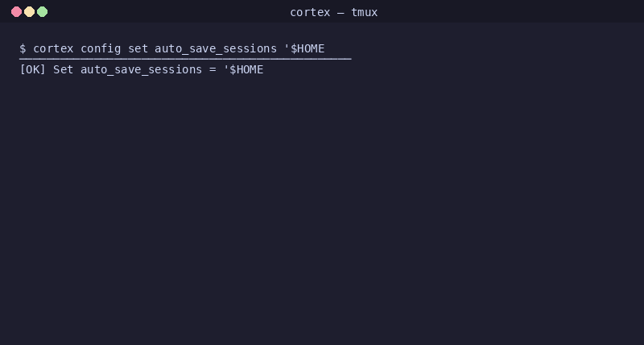Click the 'set' subcommand in the typed command

[138, 48]
